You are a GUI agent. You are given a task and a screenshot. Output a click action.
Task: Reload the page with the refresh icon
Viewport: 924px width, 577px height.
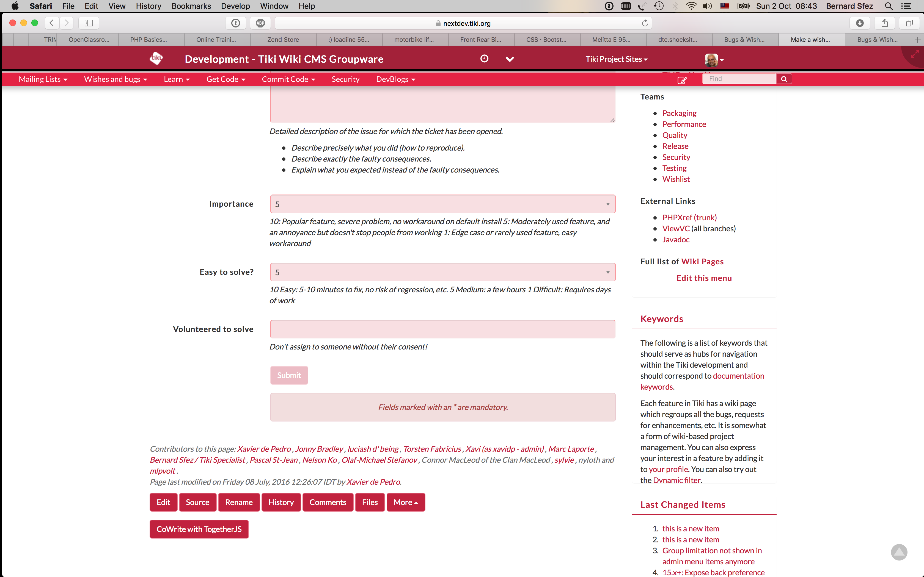(x=645, y=23)
